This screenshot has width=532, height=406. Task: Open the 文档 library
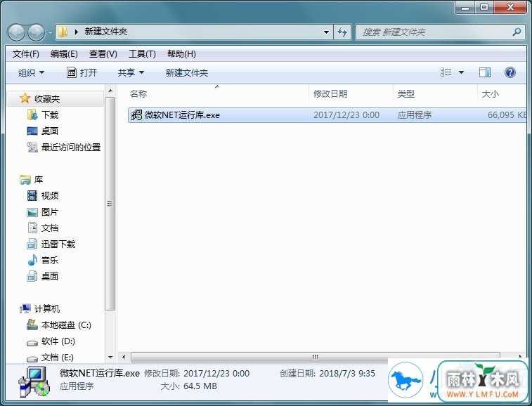(x=50, y=228)
